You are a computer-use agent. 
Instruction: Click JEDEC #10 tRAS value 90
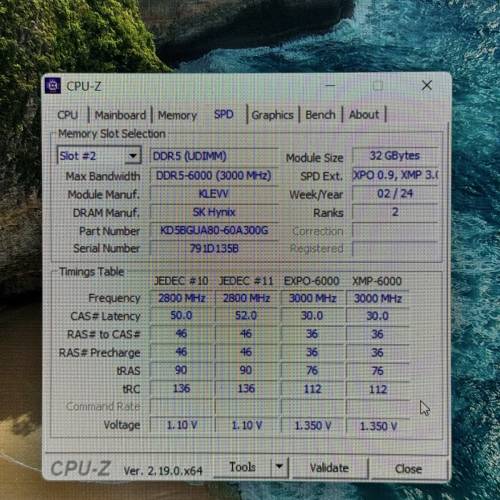pyautogui.click(x=181, y=370)
